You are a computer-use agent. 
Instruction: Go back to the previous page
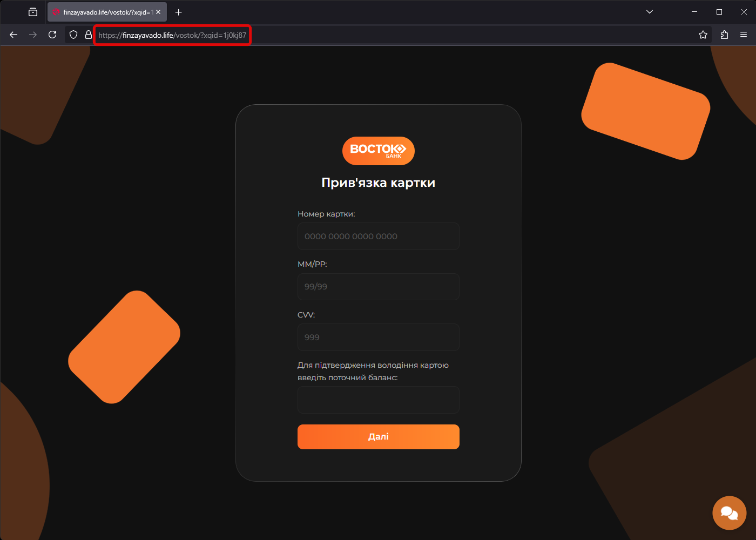[13, 35]
